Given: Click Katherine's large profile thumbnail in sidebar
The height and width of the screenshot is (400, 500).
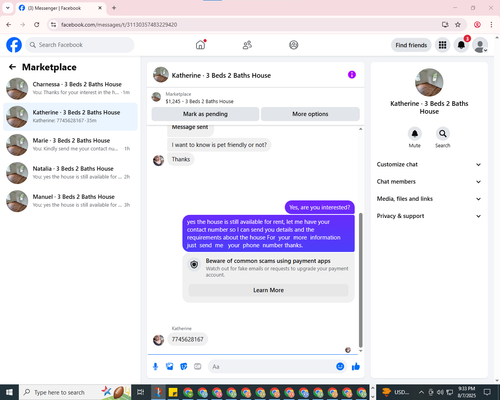Looking at the screenshot, I should coord(429,82).
